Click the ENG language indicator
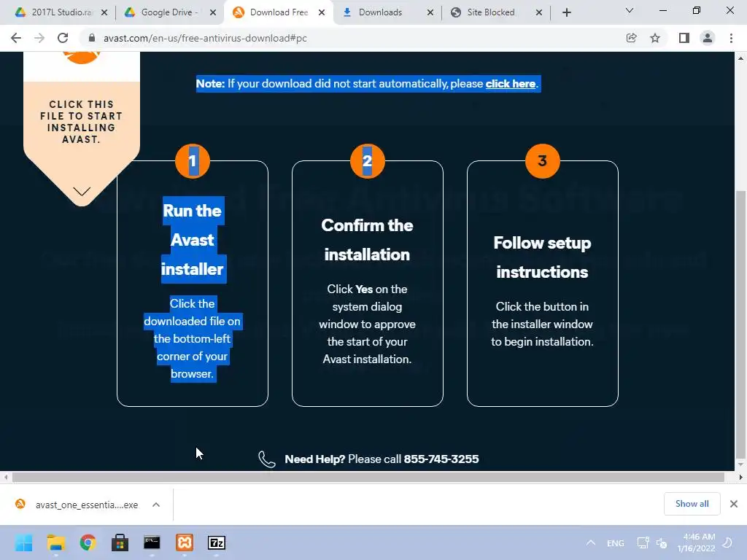The height and width of the screenshot is (560, 747). click(x=616, y=543)
